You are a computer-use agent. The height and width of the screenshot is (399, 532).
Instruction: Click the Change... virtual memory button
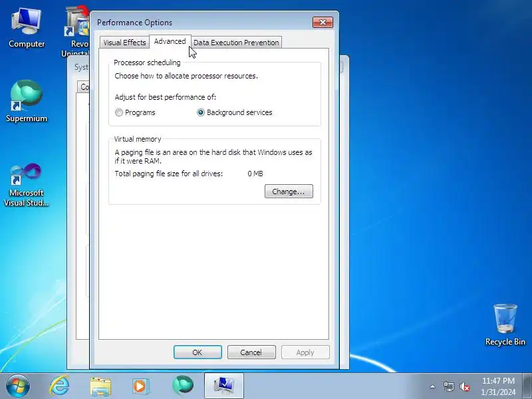tap(289, 192)
